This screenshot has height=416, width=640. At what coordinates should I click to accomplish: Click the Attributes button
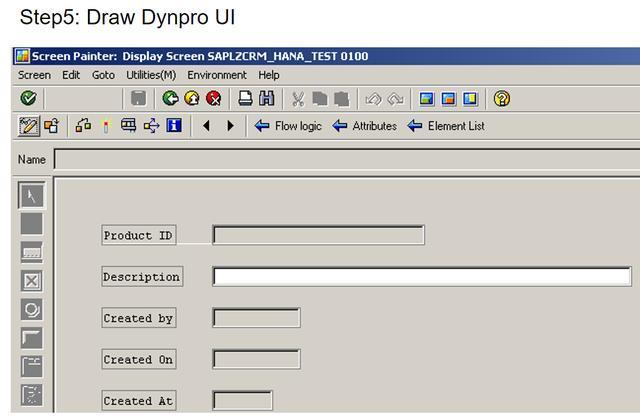click(x=364, y=126)
